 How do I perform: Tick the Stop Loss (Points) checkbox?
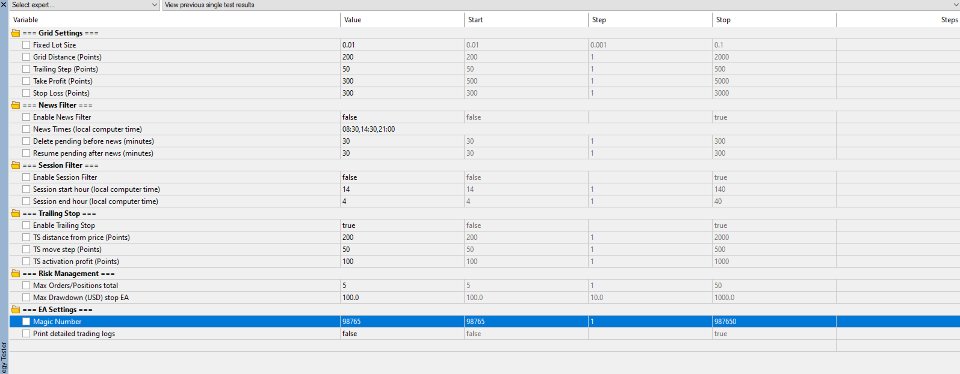click(26, 93)
